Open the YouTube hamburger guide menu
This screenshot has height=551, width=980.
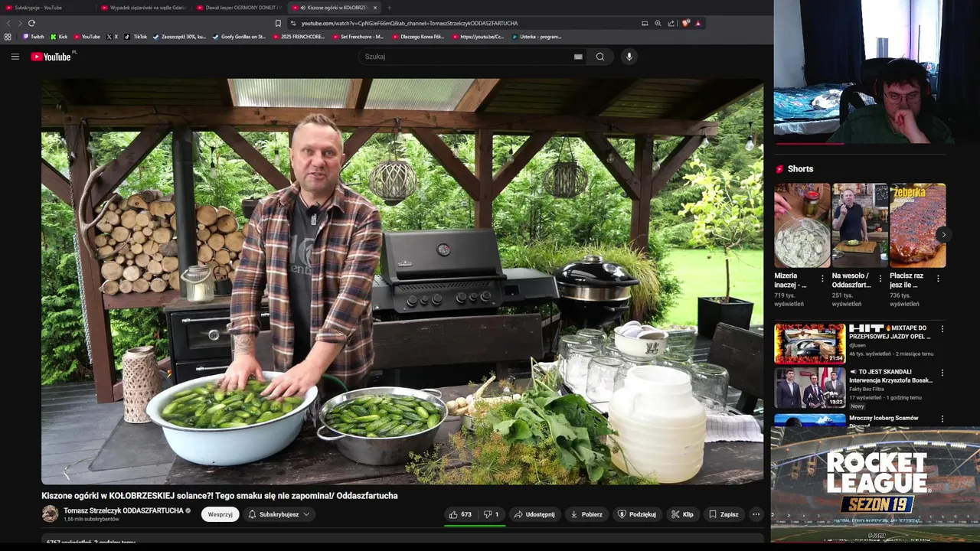pyautogui.click(x=15, y=57)
